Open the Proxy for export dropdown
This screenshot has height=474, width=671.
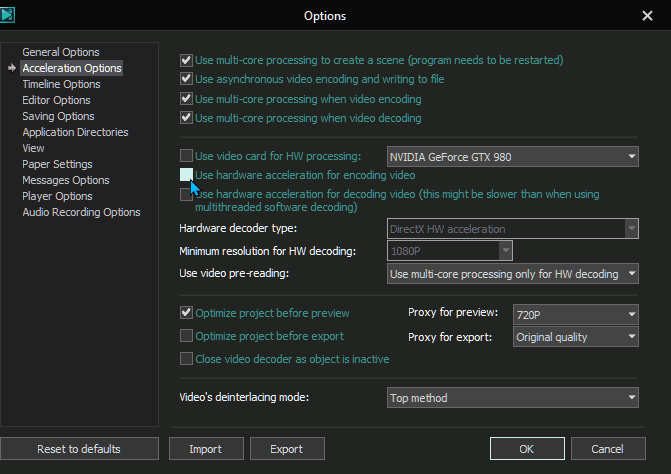[x=576, y=337]
